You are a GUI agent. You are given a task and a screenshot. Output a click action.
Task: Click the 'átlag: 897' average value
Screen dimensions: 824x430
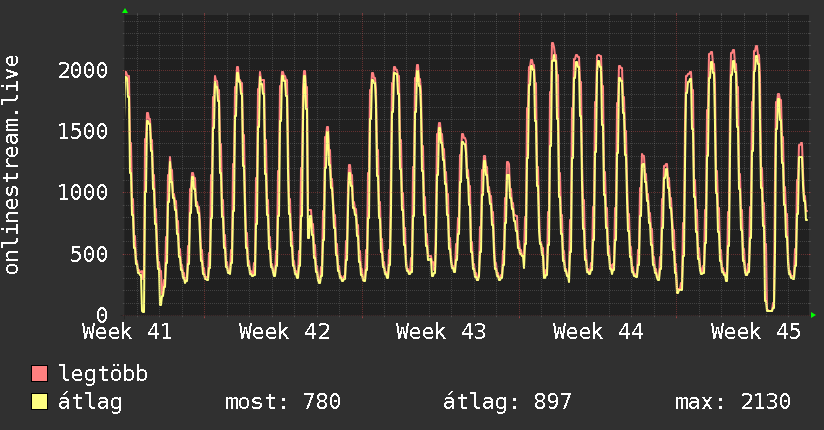(507, 402)
